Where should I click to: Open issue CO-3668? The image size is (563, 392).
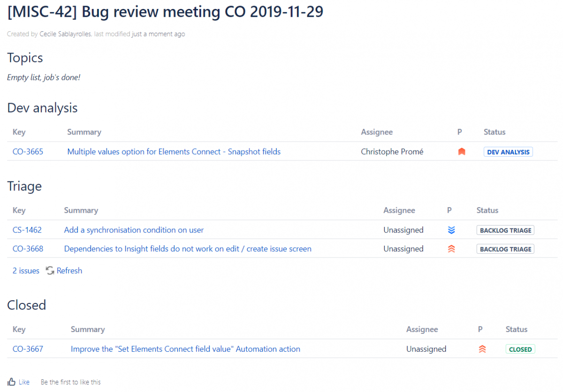coord(27,249)
